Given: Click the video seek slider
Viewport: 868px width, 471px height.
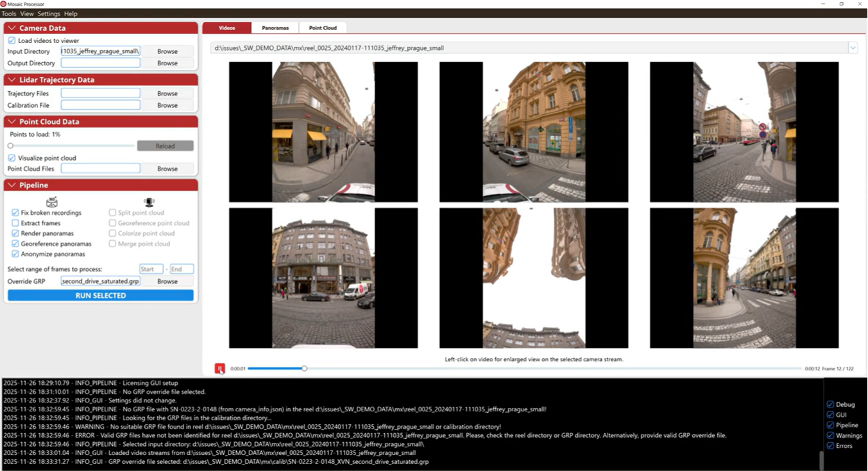Looking at the screenshot, I should 304,368.
